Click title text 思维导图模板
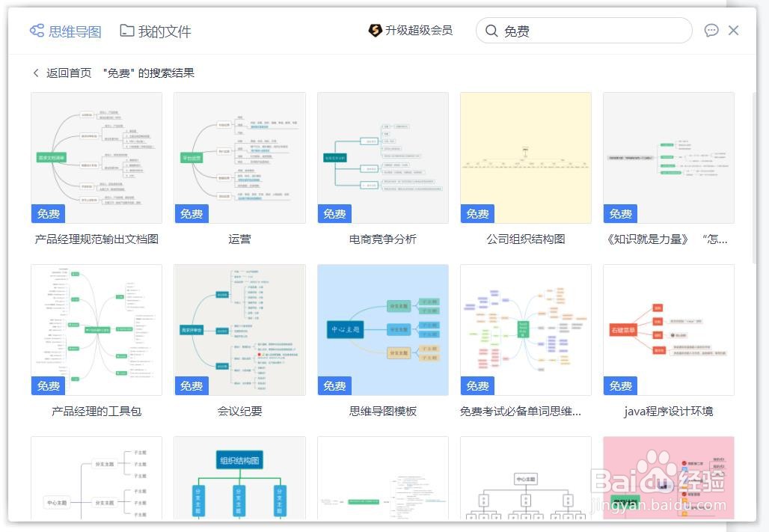This screenshot has width=769, height=532. pos(383,412)
